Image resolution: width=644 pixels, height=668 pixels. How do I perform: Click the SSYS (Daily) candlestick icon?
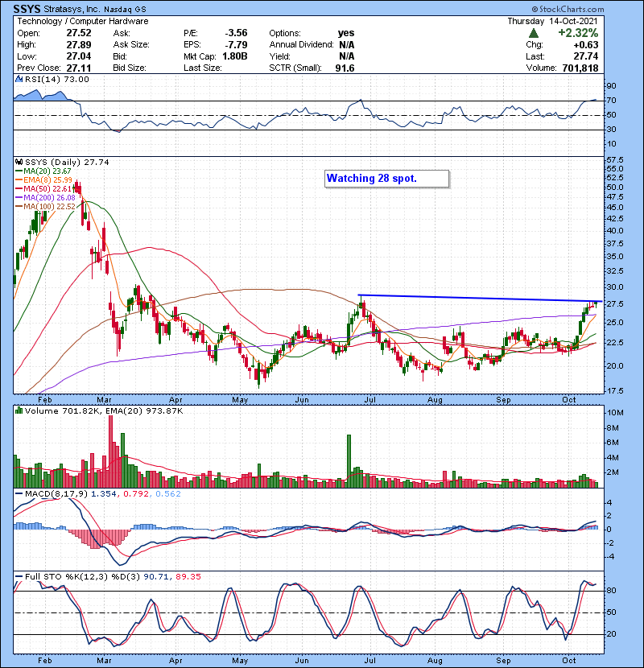(x=19, y=163)
